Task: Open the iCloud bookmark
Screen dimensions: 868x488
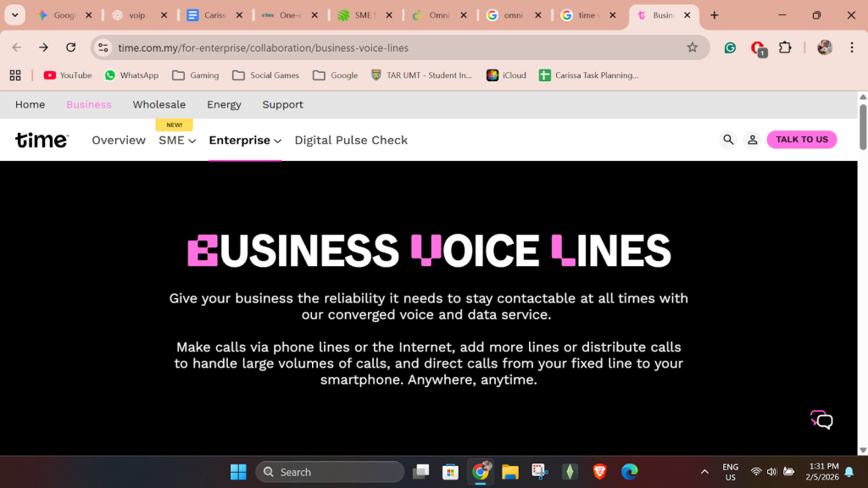Action: point(507,75)
